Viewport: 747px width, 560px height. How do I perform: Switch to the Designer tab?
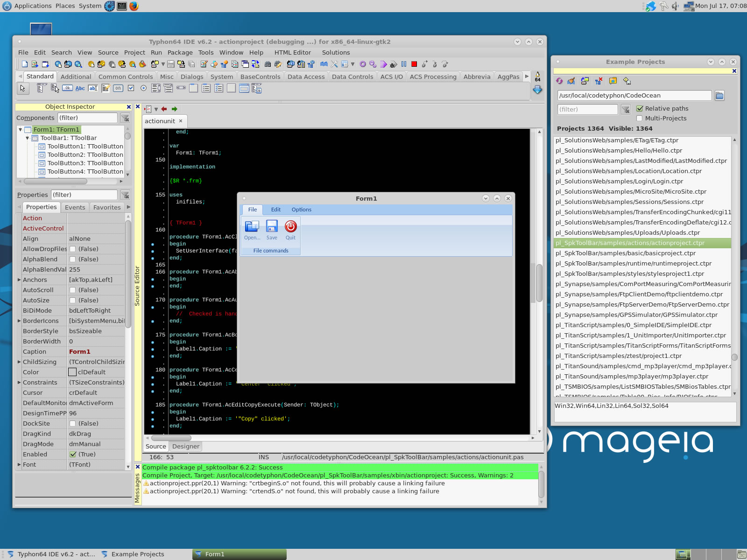186,447
